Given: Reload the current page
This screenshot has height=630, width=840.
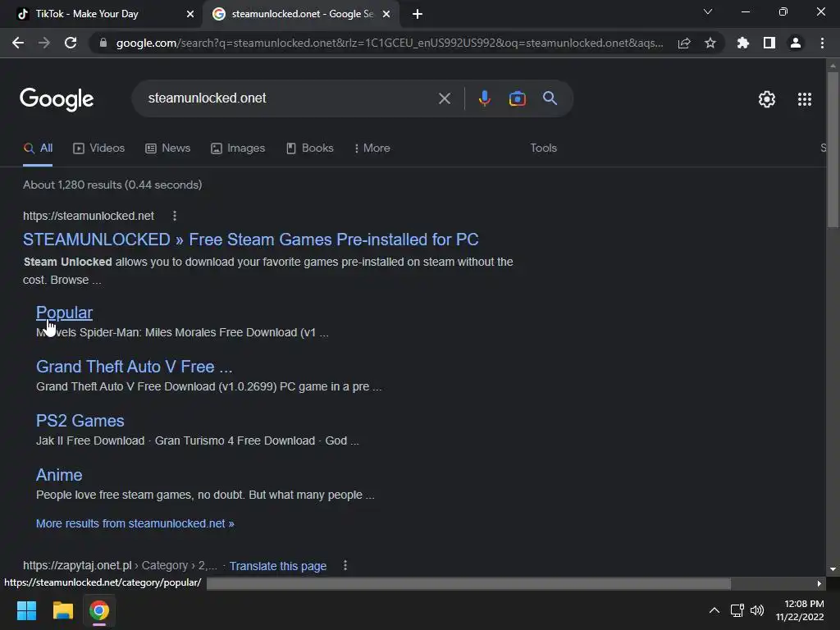Looking at the screenshot, I should pos(71,43).
